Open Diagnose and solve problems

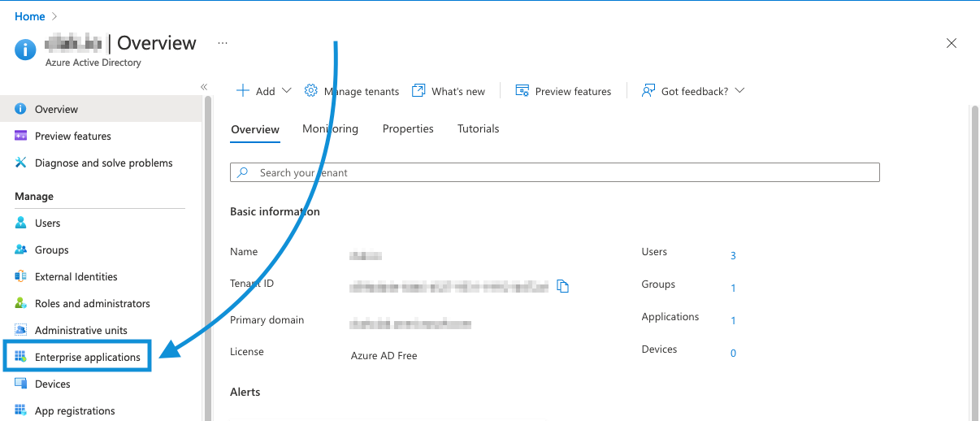(x=103, y=163)
